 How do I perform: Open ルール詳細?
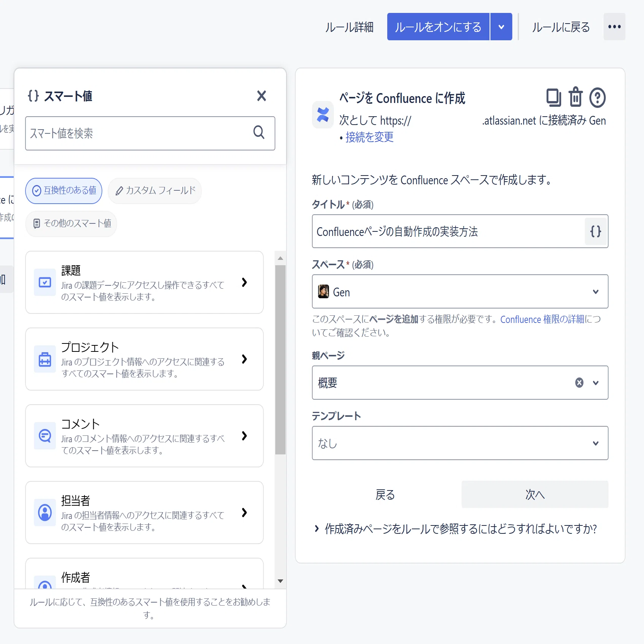point(349,27)
